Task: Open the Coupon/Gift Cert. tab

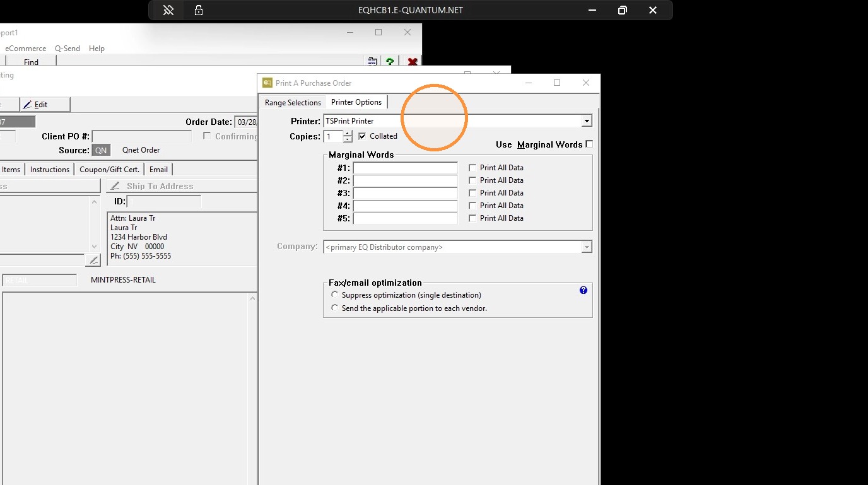Action: (109, 170)
